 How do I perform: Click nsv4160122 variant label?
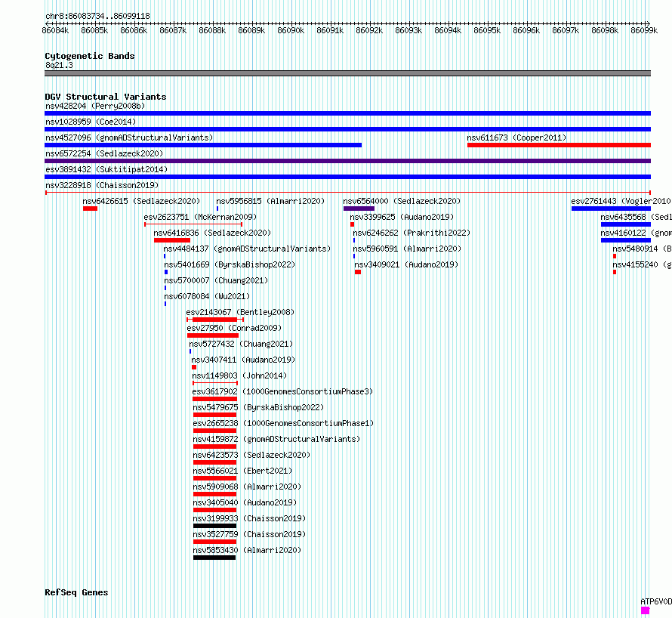(636, 233)
